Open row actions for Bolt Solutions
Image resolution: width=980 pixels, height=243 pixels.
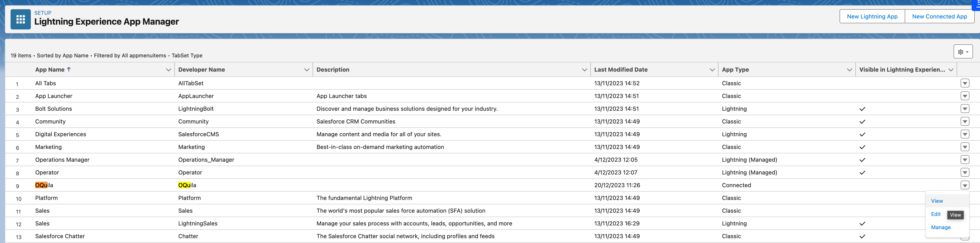[964, 109]
